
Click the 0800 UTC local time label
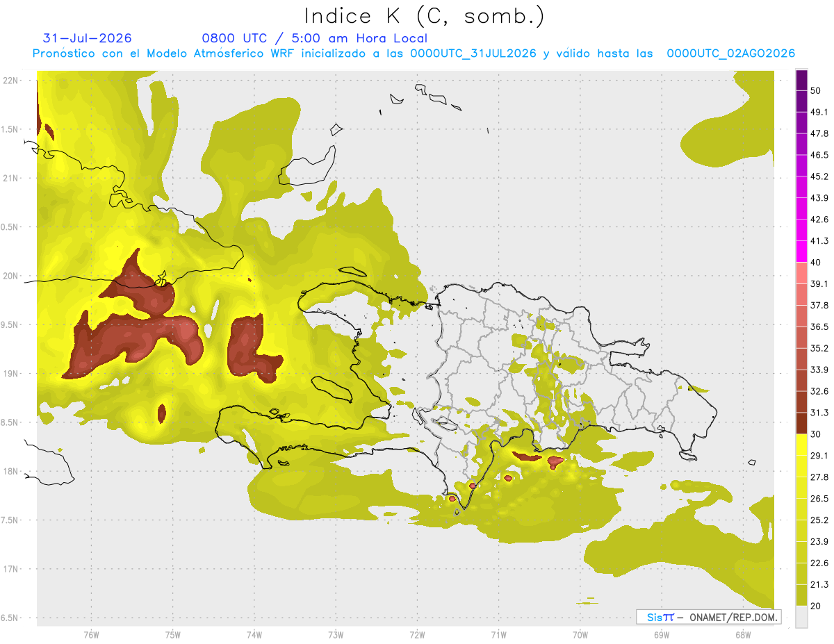pos(314,38)
